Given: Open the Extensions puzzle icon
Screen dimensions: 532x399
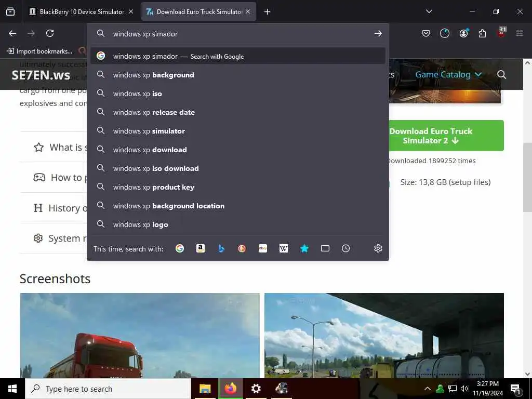Looking at the screenshot, I should pos(482,33).
